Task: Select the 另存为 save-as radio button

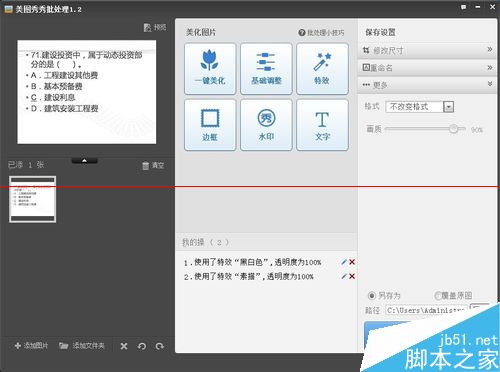Action: point(372,296)
